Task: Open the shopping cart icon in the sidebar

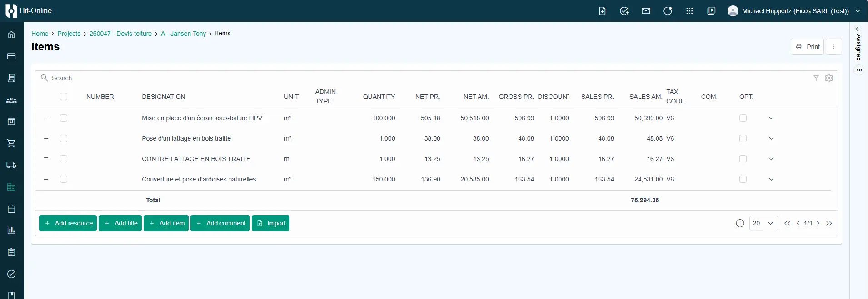Action: point(11,143)
